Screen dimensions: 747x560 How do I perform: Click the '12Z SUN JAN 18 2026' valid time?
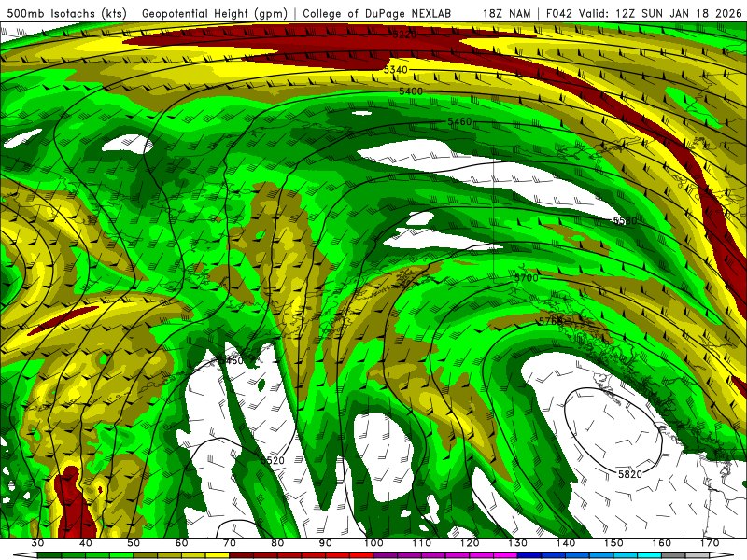tap(677, 13)
